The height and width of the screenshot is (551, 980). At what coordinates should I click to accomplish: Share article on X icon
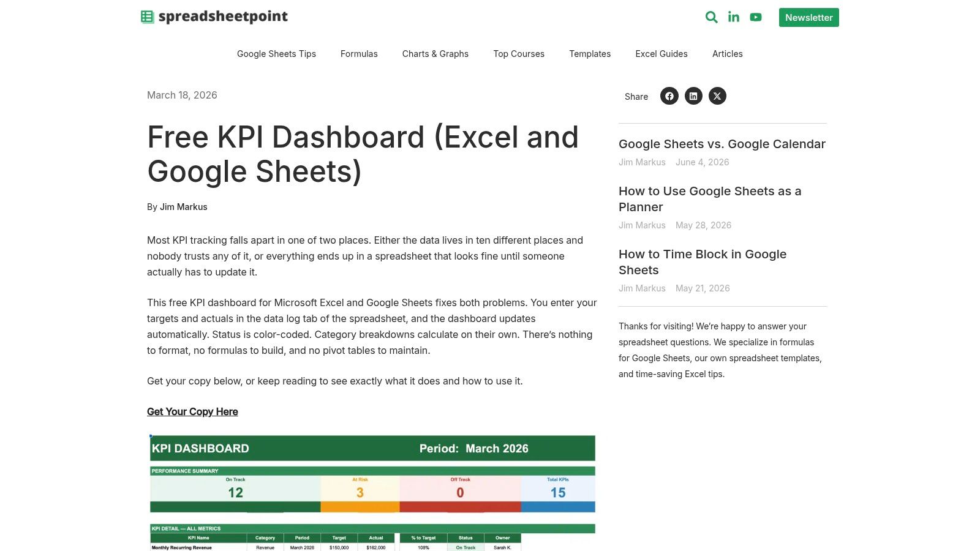pyautogui.click(x=717, y=96)
